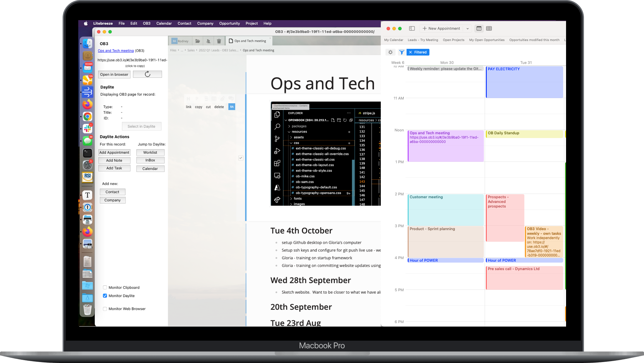Expand the packages folder in Explorer
The height and width of the screenshot is (363, 644).
click(299, 126)
